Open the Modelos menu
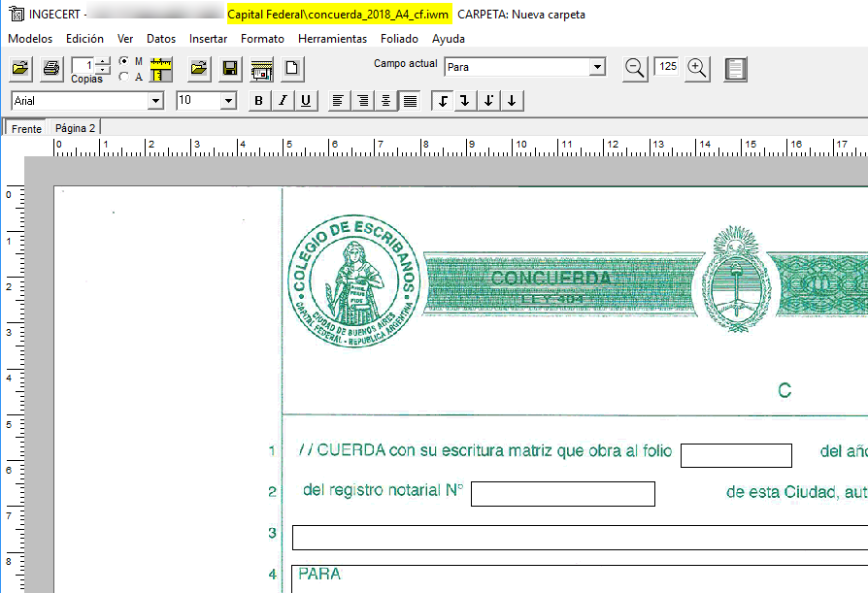Image resolution: width=868 pixels, height=593 pixels. (x=30, y=39)
